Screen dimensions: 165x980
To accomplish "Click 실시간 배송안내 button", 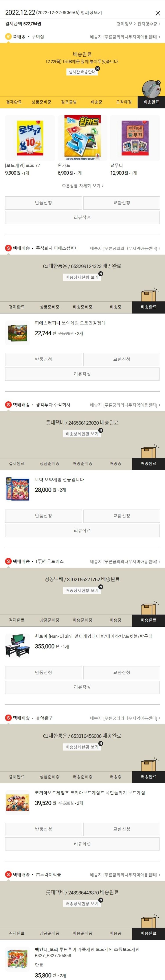I will click(82, 71).
